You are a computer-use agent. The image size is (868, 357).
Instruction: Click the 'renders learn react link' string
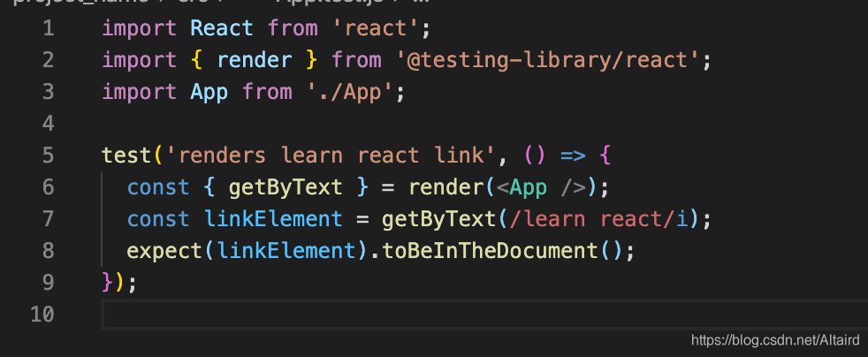click(331, 156)
